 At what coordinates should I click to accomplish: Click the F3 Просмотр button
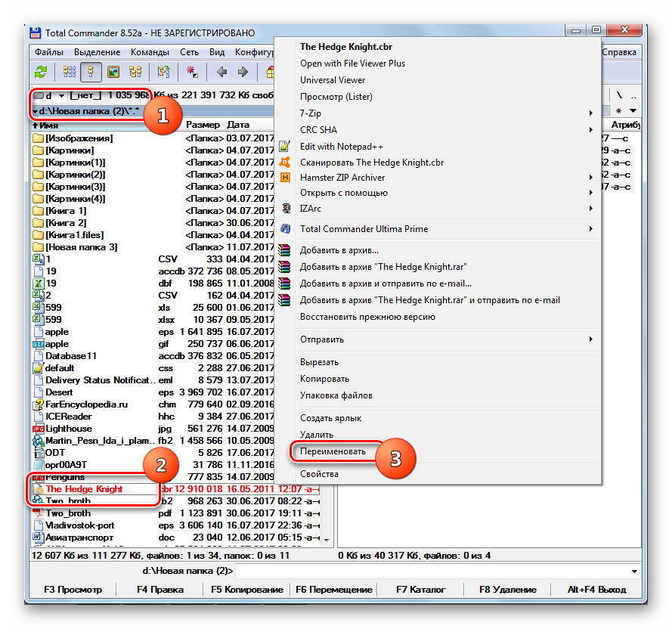click(73, 590)
